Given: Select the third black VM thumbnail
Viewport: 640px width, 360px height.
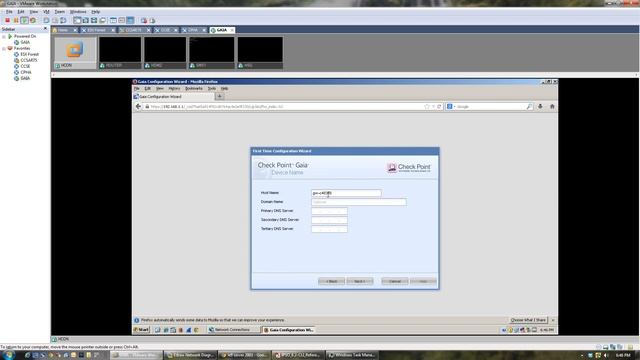Looking at the screenshot, I should tap(165, 53).
